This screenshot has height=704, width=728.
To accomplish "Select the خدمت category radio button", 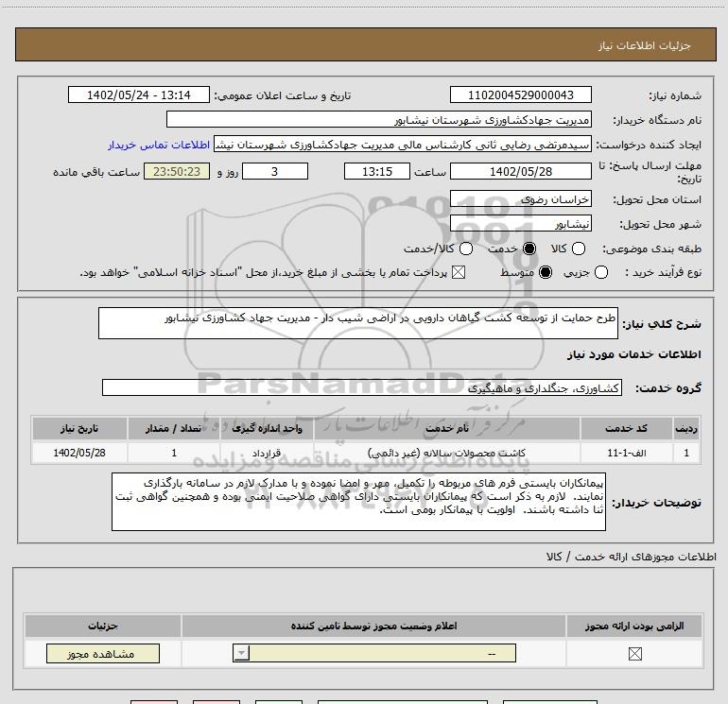I will 529,249.
